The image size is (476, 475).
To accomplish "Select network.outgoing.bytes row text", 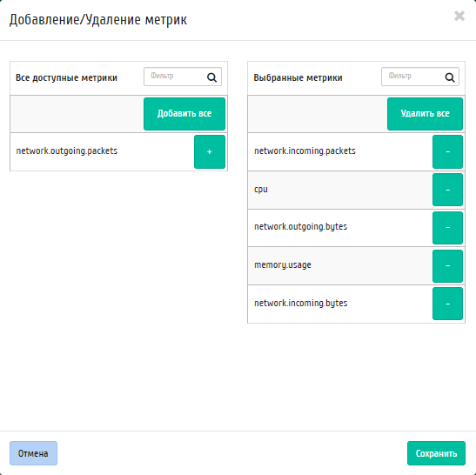I will [x=300, y=227].
